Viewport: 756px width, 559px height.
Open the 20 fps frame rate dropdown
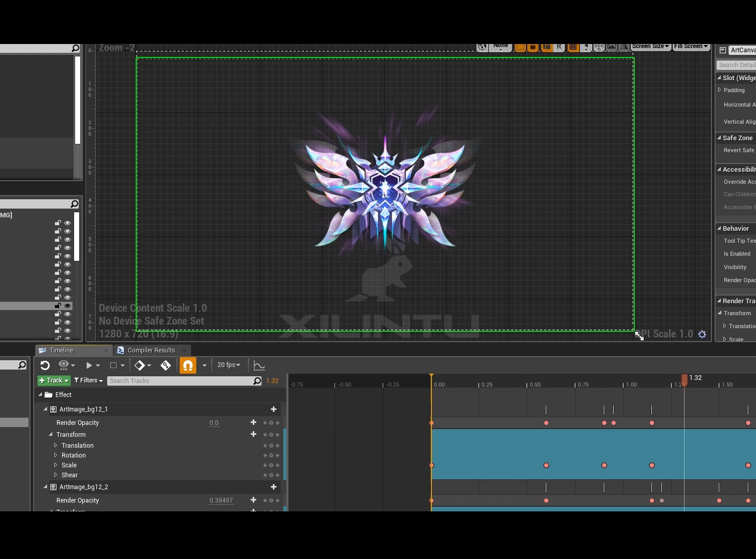pyautogui.click(x=229, y=365)
